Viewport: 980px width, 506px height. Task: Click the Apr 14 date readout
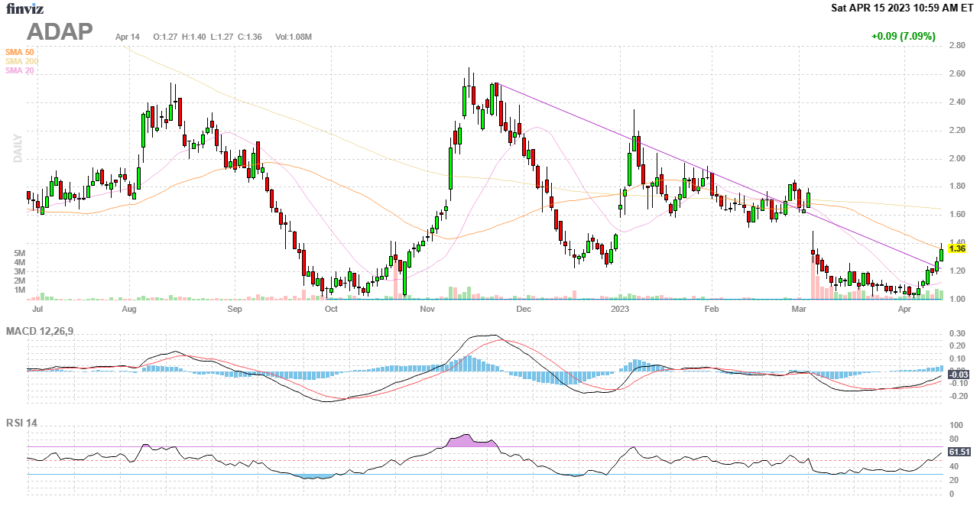128,37
